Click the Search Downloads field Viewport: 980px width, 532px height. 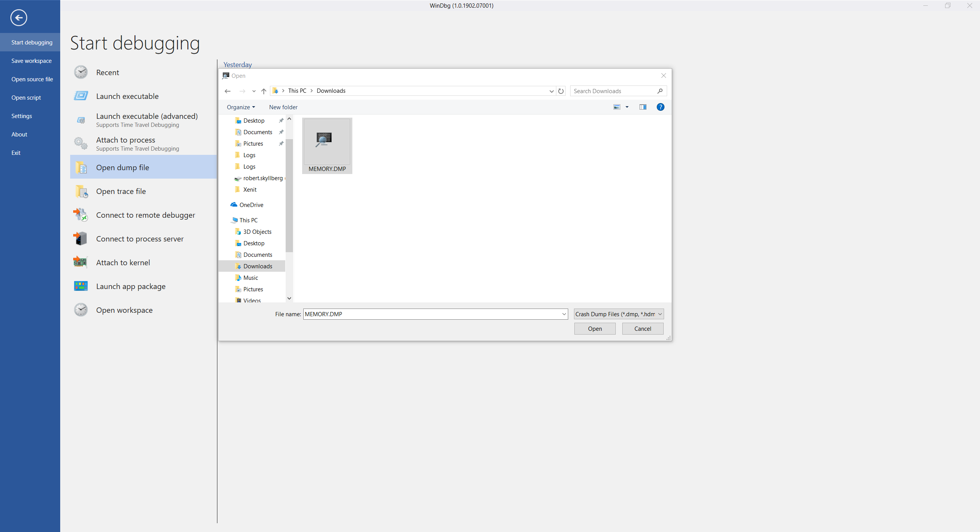[613, 91]
